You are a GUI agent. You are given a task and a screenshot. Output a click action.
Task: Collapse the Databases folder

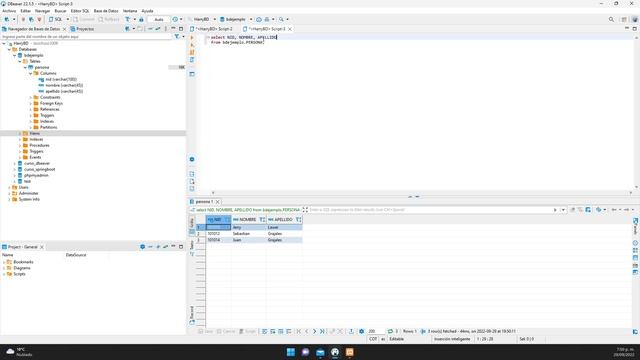click(x=9, y=49)
